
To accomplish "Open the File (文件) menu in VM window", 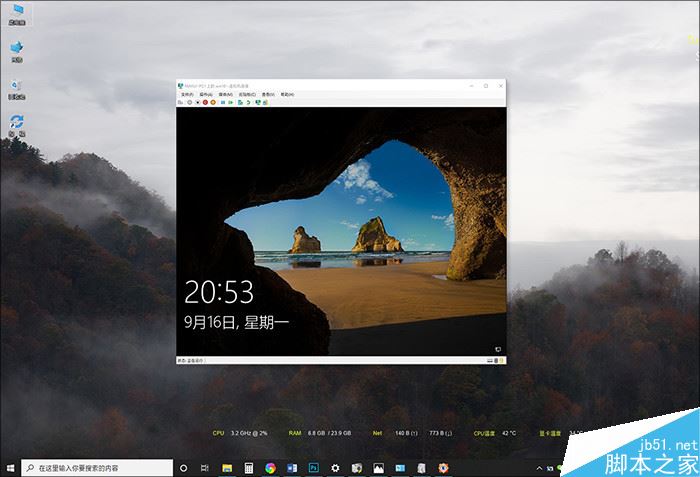I will pyautogui.click(x=185, y=94).
